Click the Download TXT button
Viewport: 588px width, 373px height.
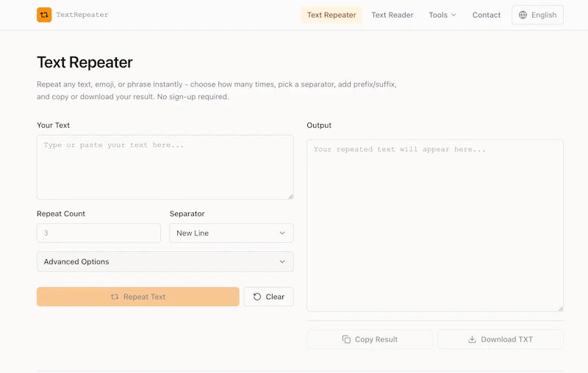[x=501, y=339]
